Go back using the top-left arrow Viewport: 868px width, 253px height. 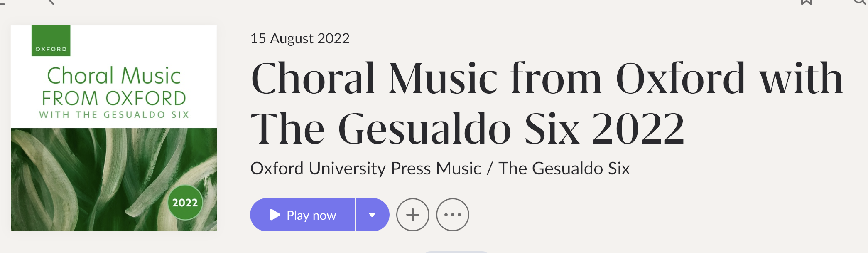(50, 2)
